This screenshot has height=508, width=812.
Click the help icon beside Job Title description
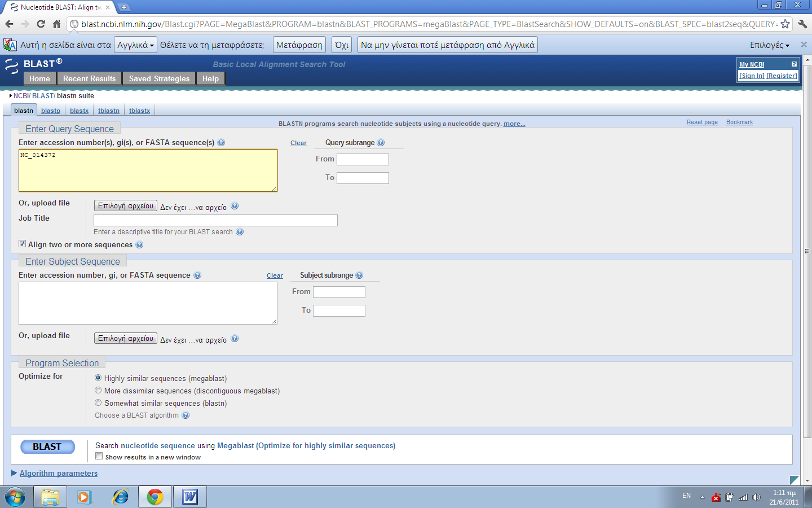coord(240,232)
